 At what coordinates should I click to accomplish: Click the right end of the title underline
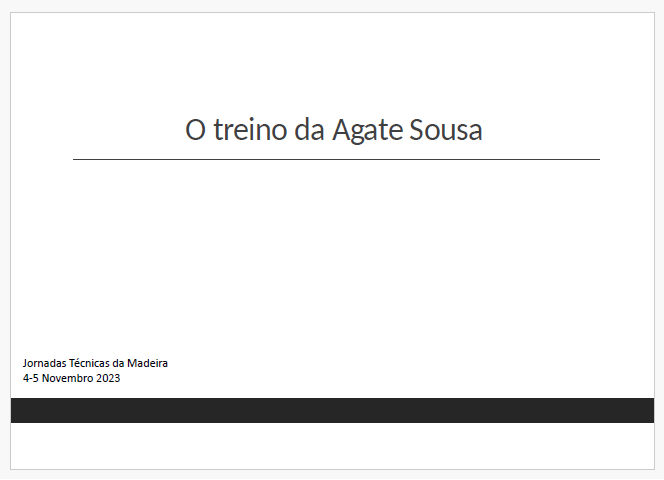(x=597, y=159)
